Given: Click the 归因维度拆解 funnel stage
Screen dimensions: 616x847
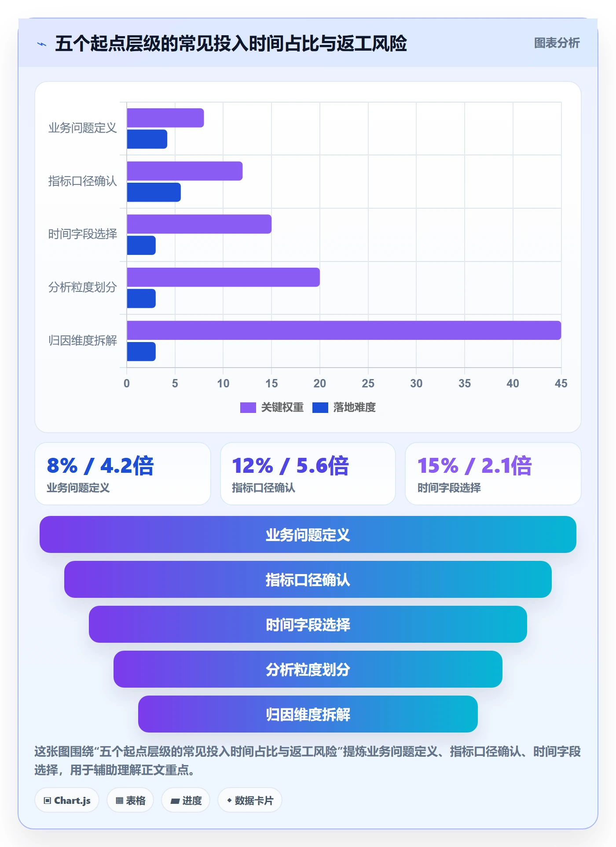Looking at the screenshot, I should (308, 714).
